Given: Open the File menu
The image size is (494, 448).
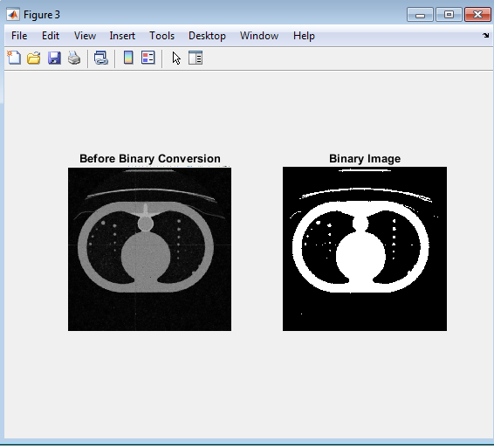Looking at the screenshot, I should pyautogui.click(x=19, y=36).
